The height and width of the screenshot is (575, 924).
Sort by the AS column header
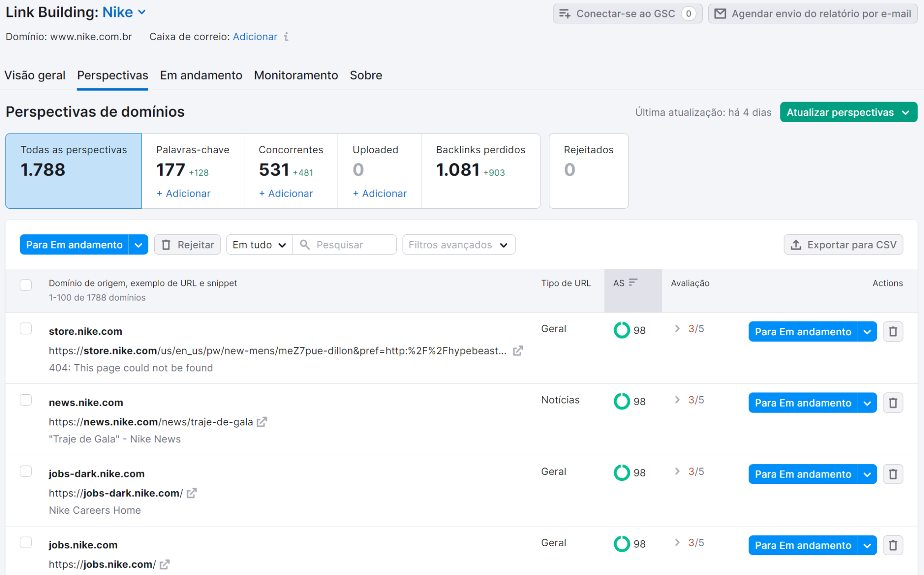point(633,290)
